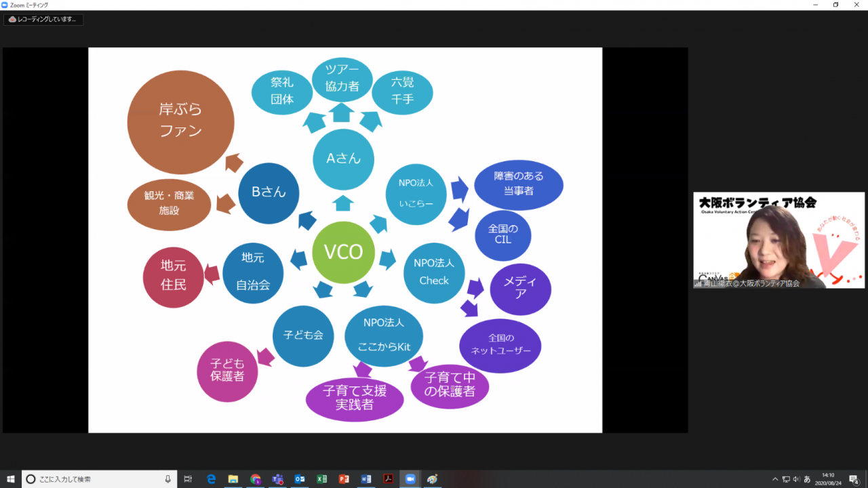Select the speaker video thumbnail
868x488 pixels.
pyautogui.click(x=778, y=240)
